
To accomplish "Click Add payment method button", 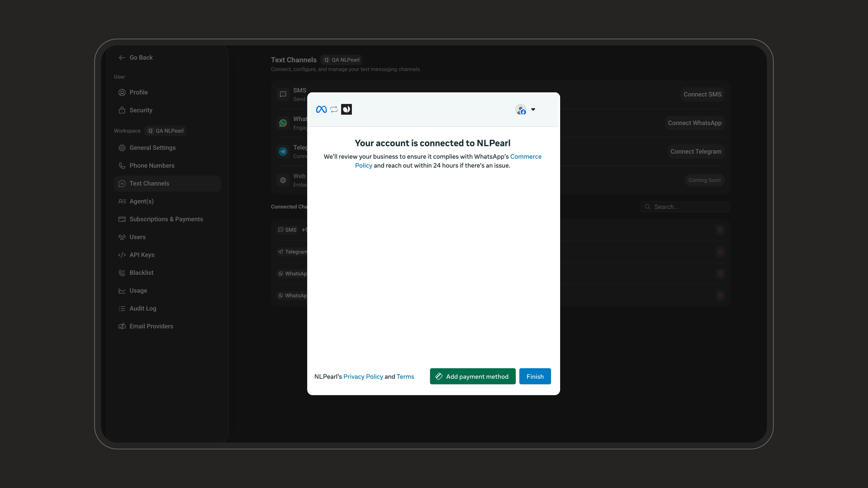I will tap(472, 376).
